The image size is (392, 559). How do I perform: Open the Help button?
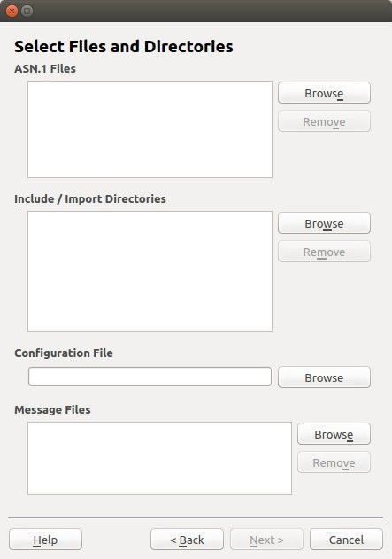pyautogui.click(x=46, y=540)
